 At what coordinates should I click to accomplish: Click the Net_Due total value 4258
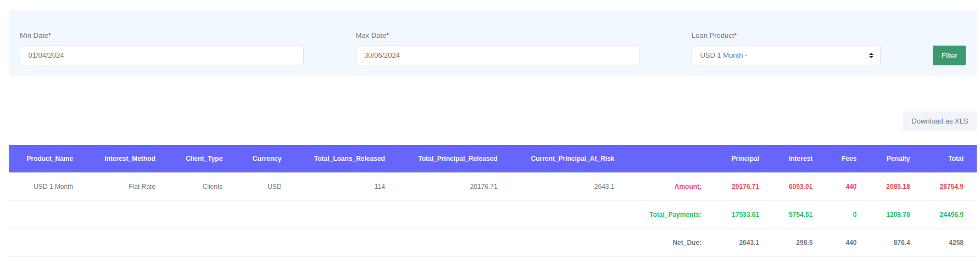tap(956, 243)
